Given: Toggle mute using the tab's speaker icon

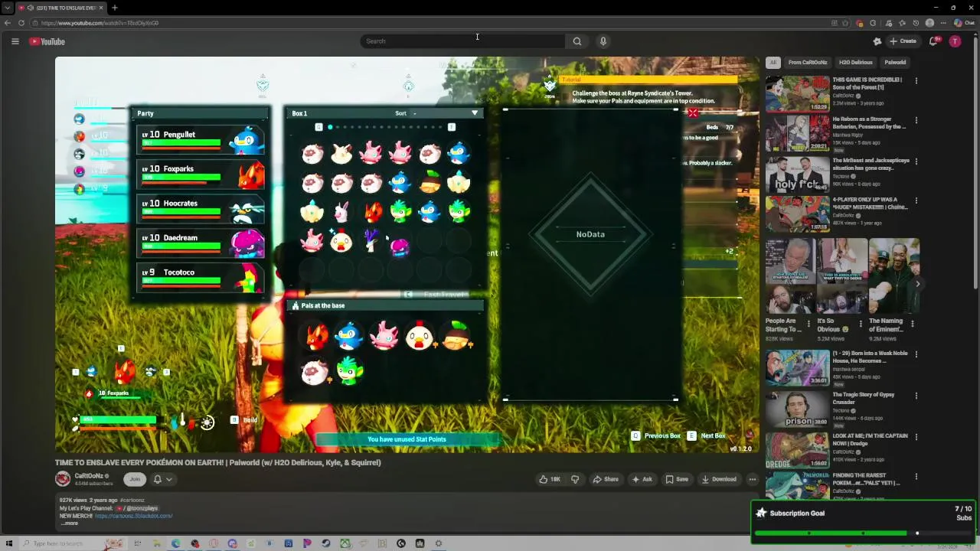Looking at the screenshot, I should [30, 8].
